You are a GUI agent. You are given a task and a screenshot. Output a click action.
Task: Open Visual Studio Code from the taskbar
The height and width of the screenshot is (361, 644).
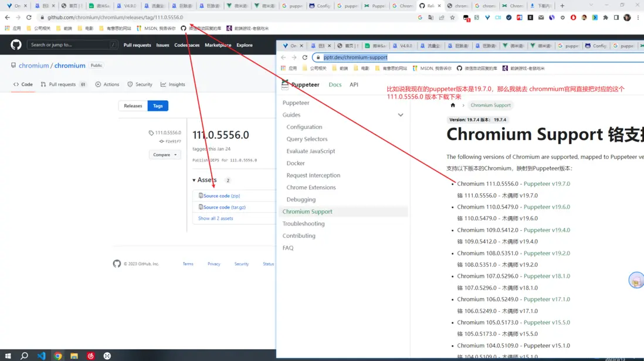coord(41,356)
